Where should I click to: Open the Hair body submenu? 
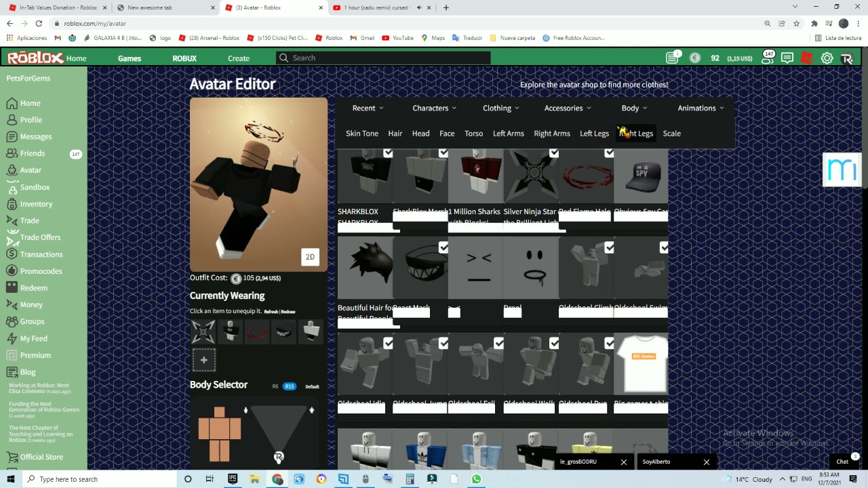(x=395, y=134)
